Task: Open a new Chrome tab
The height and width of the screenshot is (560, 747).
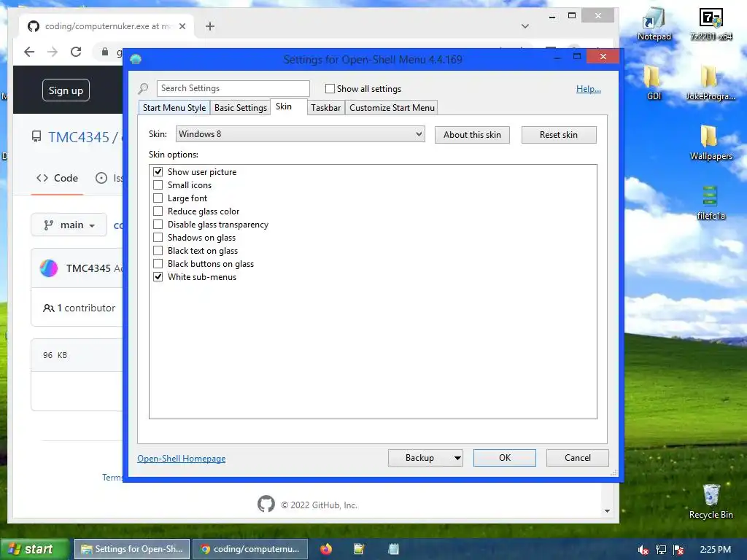Action: click(x=210, y=26)
